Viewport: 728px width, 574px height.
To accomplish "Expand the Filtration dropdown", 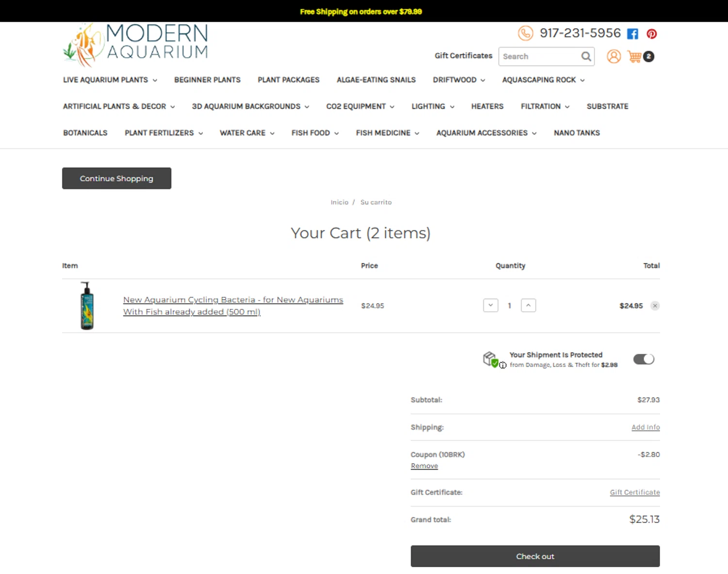I will tap(545, 106).
